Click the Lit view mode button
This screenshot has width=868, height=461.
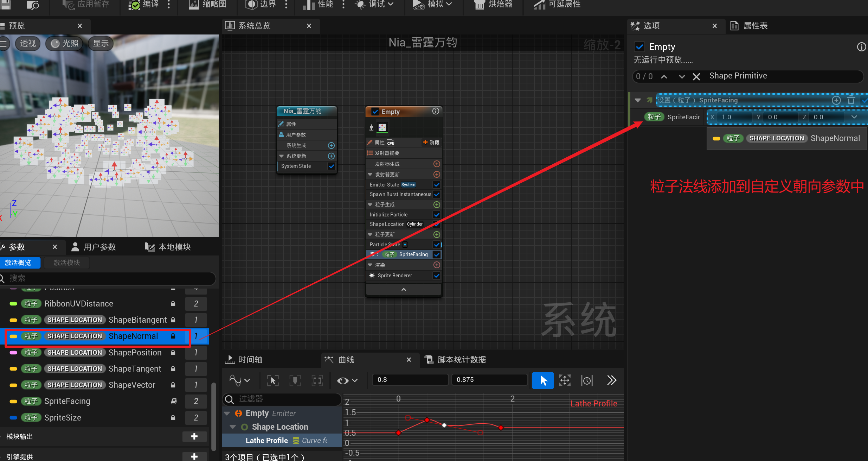tap(65, 43)
